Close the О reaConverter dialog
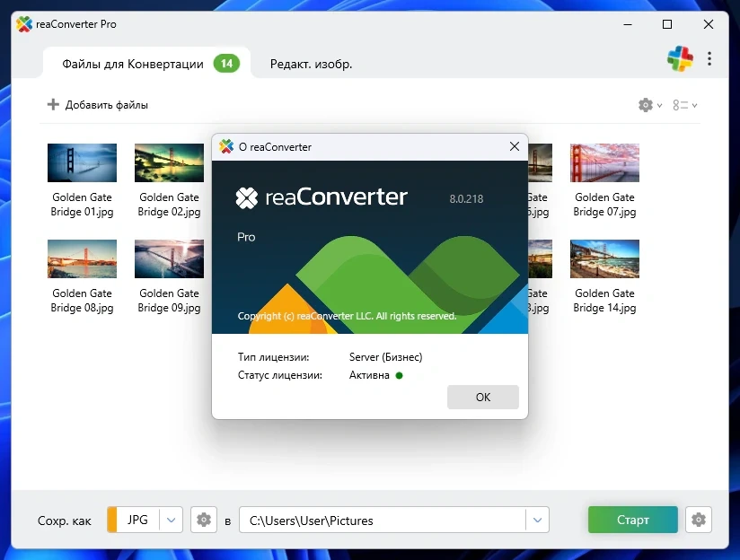The image size is (740, 560). [515, 146]
